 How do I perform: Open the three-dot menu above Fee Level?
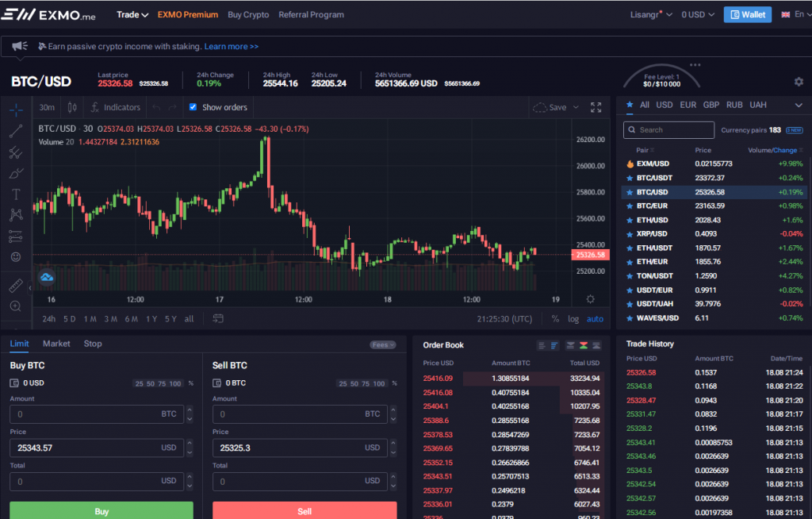695,65
